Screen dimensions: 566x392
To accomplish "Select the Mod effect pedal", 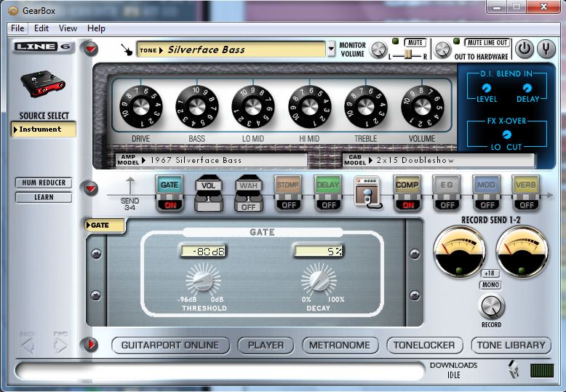I will point(486,185).
